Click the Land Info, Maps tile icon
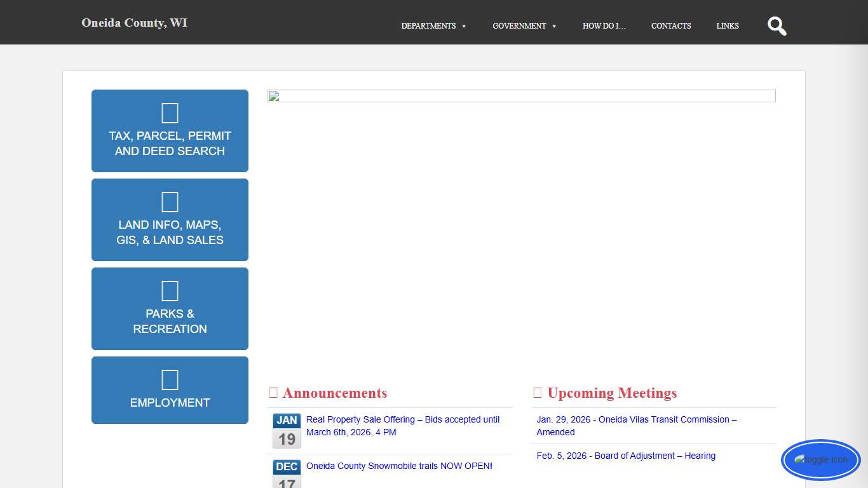This screenshot has height=488, width=868. click(170, 202)
